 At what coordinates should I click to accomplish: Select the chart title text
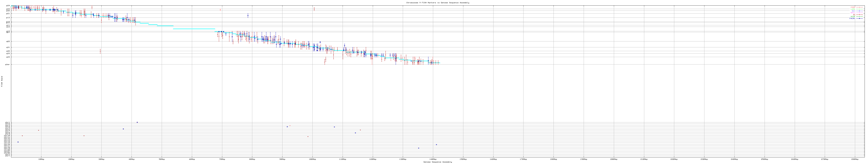437,3
